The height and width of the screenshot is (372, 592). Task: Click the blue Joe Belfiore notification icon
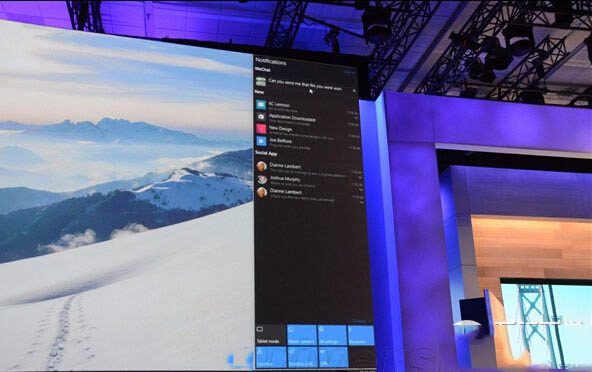pyautogui.click(x=261, y=141)
